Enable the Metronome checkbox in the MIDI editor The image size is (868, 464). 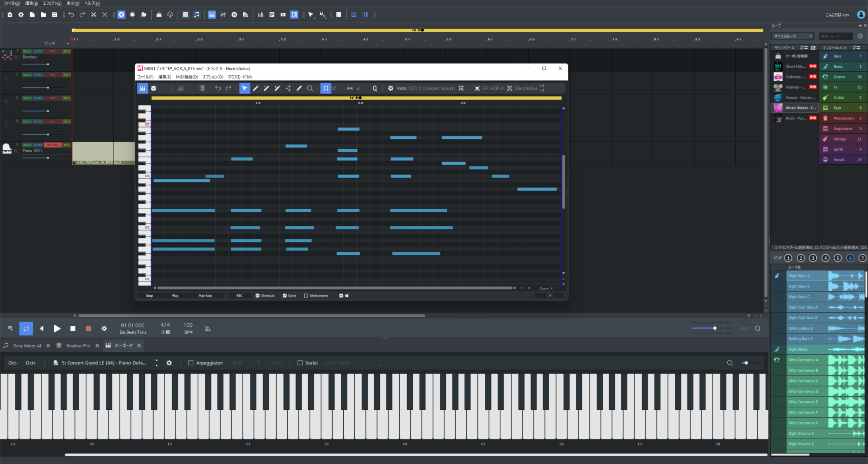[x=307, y=295]
